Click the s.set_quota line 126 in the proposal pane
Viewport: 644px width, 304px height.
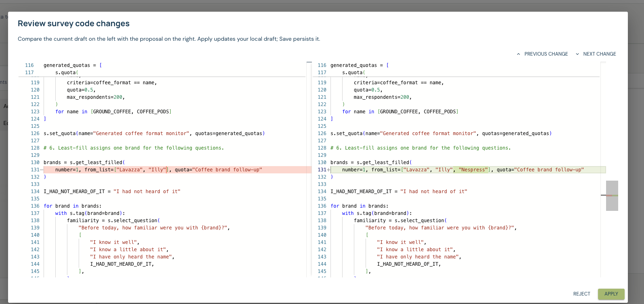coord(441,133)
